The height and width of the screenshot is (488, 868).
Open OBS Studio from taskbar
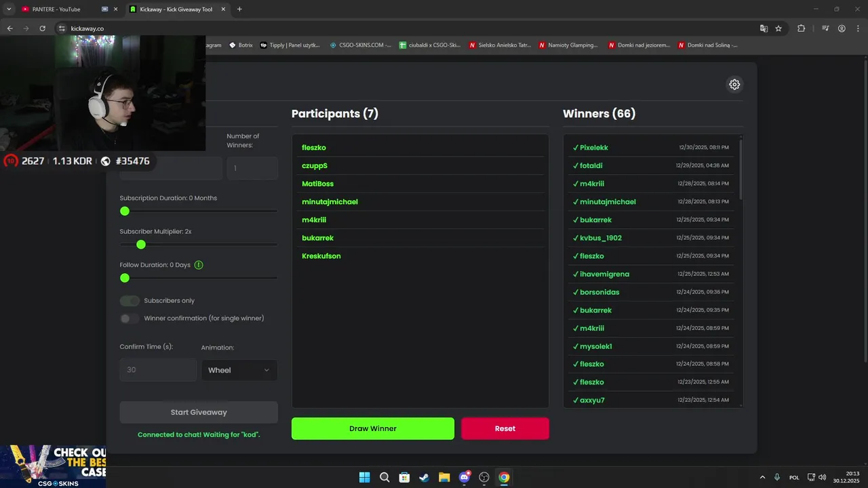[484, 477]
